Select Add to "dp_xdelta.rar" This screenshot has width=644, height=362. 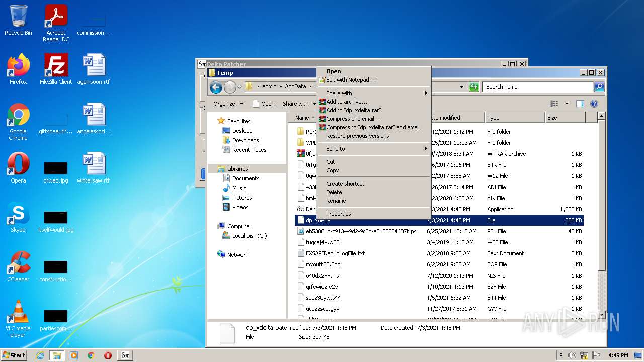[373, 110]
